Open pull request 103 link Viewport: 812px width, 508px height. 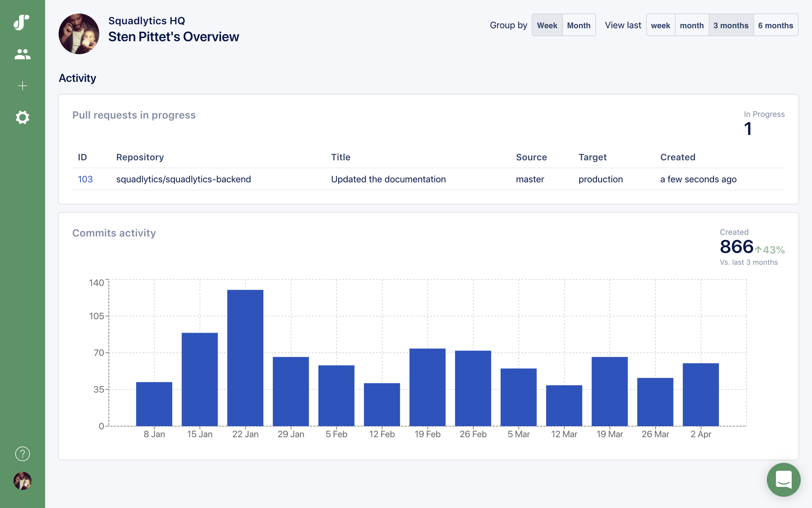pyautogui.click(x=85, y=179)
